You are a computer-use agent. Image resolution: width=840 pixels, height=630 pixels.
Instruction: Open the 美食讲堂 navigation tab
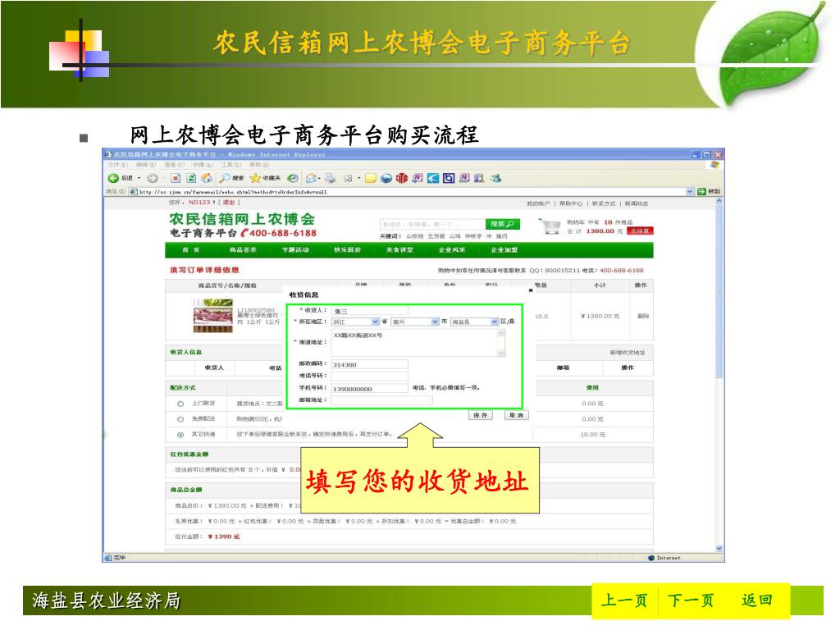pos(399,250)
